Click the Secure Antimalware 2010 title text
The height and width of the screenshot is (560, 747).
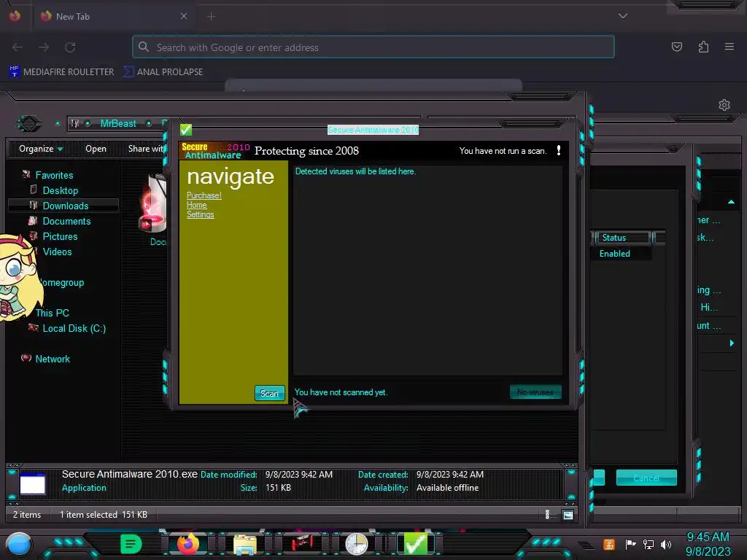coord(373,130)
